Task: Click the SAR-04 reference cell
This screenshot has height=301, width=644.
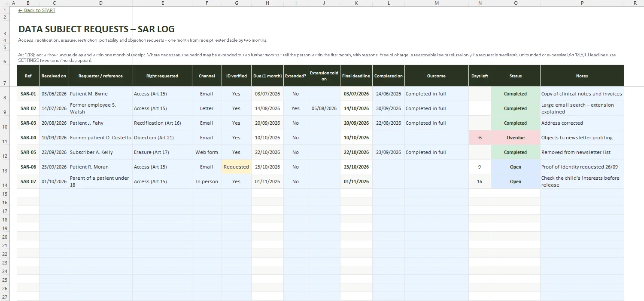Action: coord(28,138)
